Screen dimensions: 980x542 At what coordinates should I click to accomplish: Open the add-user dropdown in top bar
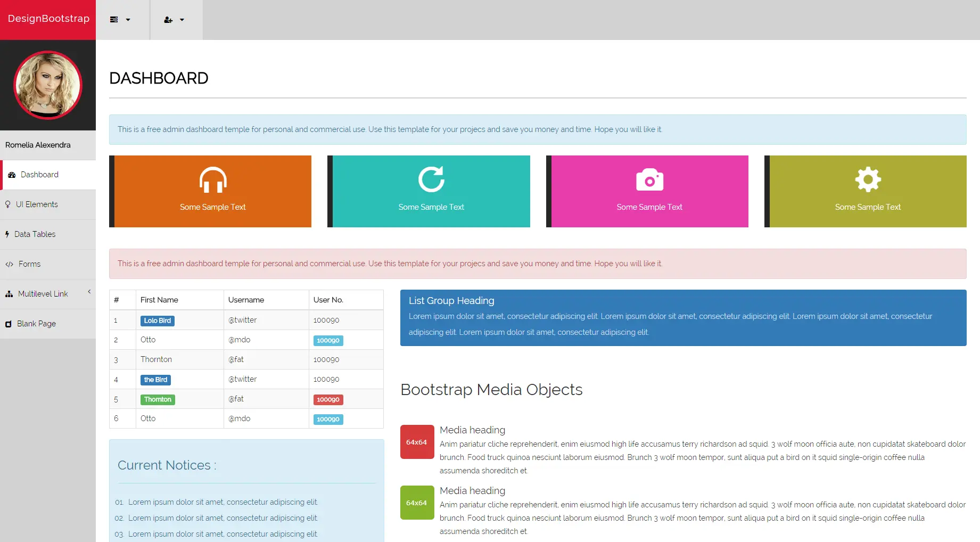[174, 20]
